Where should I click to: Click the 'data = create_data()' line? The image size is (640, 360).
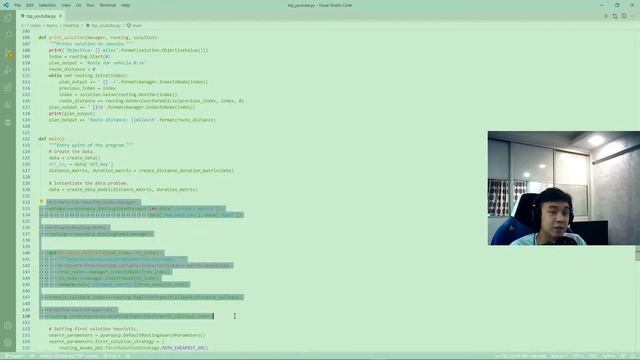pos(74,158)
